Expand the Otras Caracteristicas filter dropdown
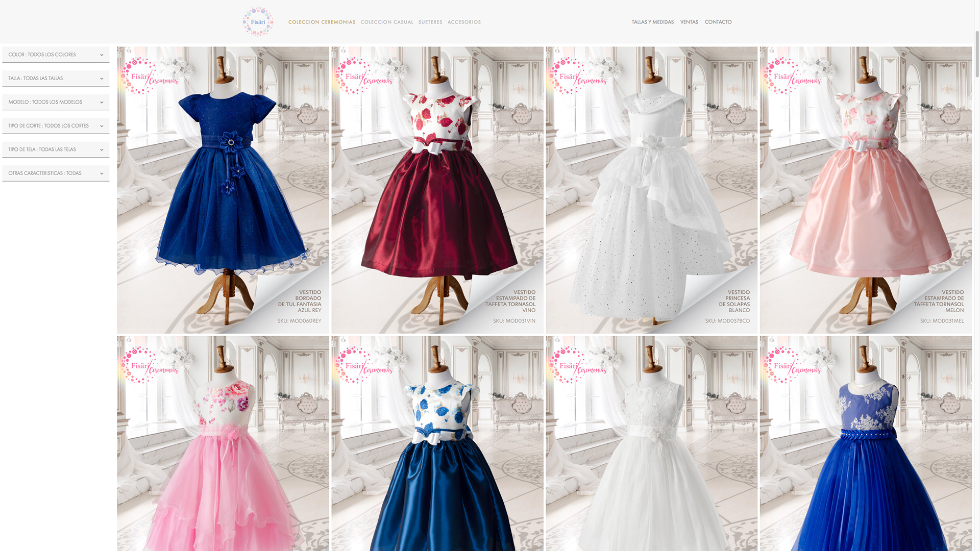The height and width of the screenshot is (551, 980). point(56,173)
